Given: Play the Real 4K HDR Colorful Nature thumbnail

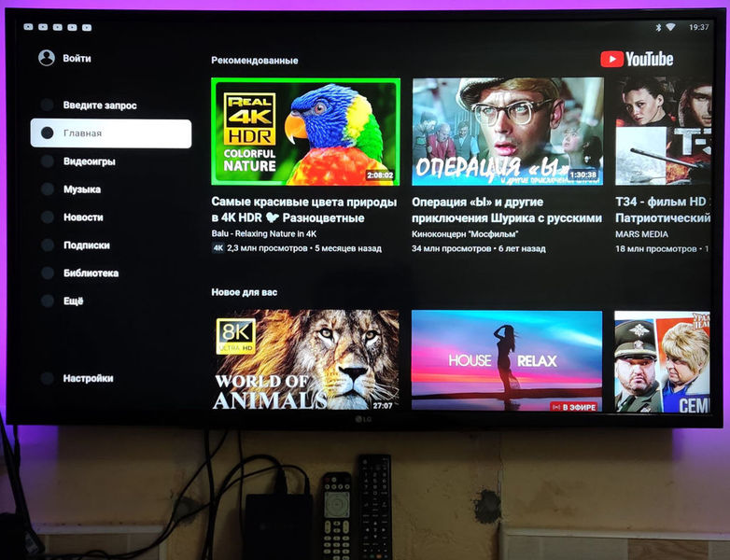Looking at the screenshot, I should (305, 132).
